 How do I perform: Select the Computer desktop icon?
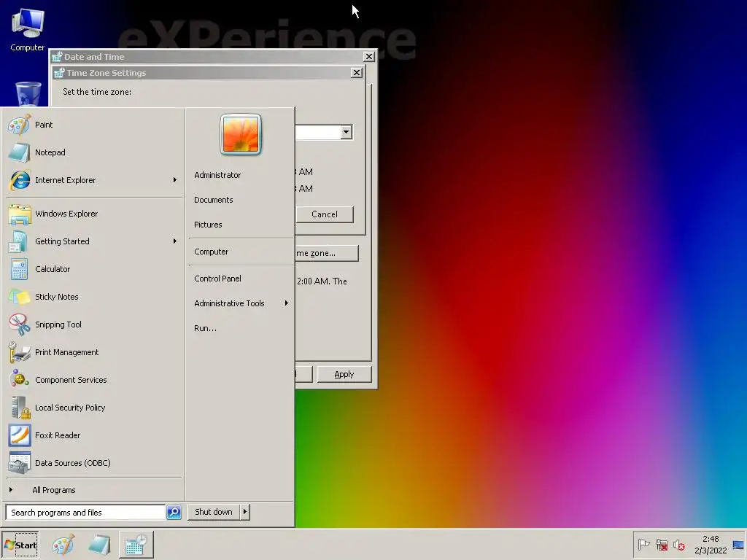point(27,29)
